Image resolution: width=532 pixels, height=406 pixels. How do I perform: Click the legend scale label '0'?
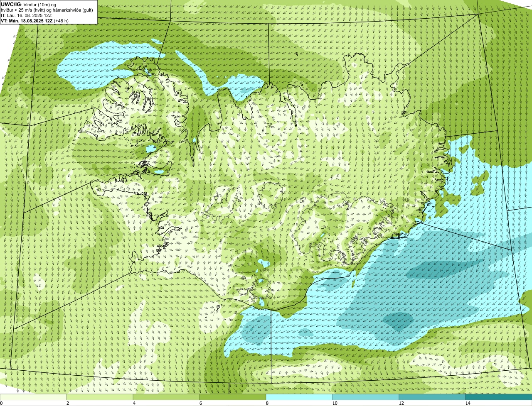pyautogui.click(x=1, y=403)
